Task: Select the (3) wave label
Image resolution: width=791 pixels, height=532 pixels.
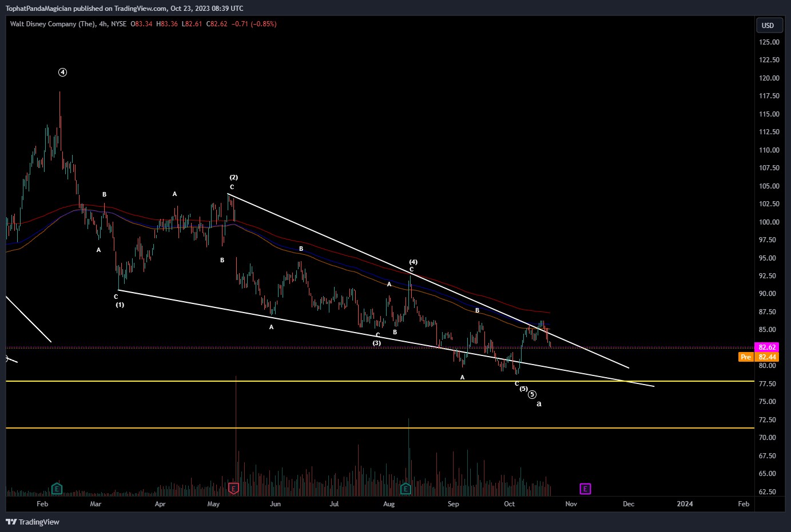Action: click(x=377, y=343)
